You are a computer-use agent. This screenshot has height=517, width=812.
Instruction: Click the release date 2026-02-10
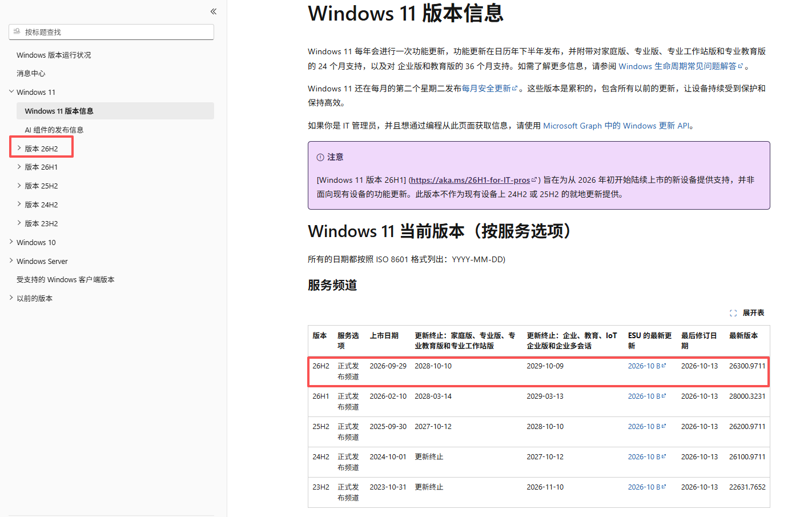coord(388,396)
